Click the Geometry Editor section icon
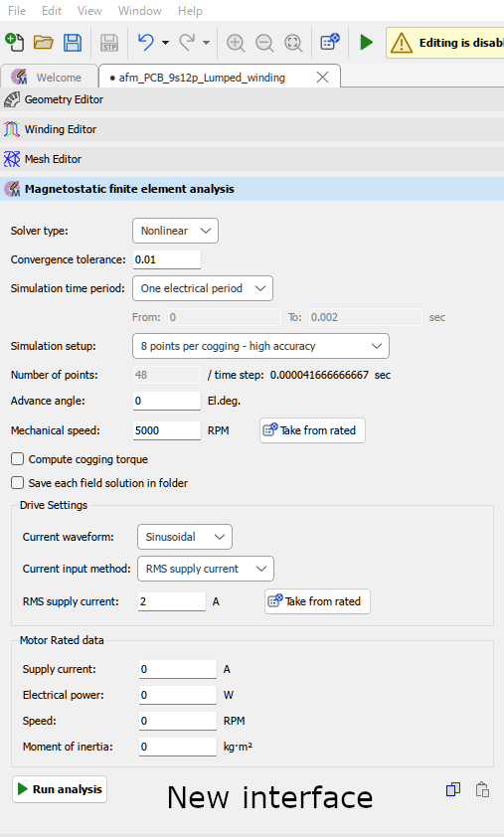 point(12,99)
